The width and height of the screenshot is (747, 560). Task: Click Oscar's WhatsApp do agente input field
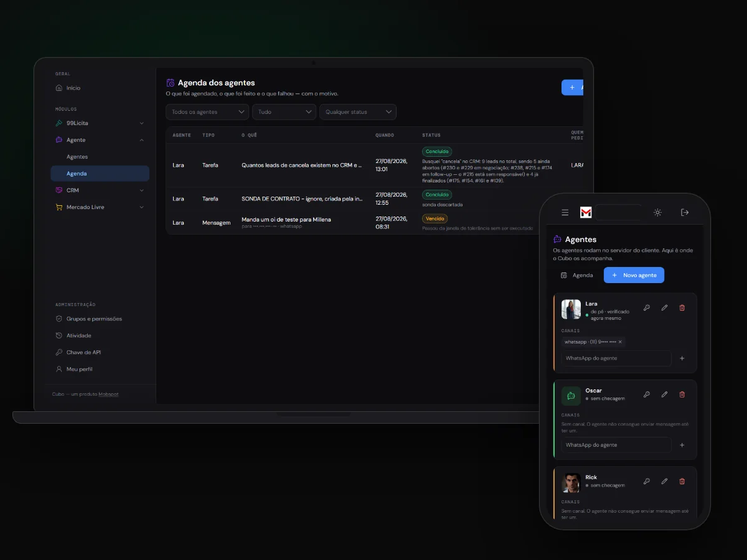608,445
